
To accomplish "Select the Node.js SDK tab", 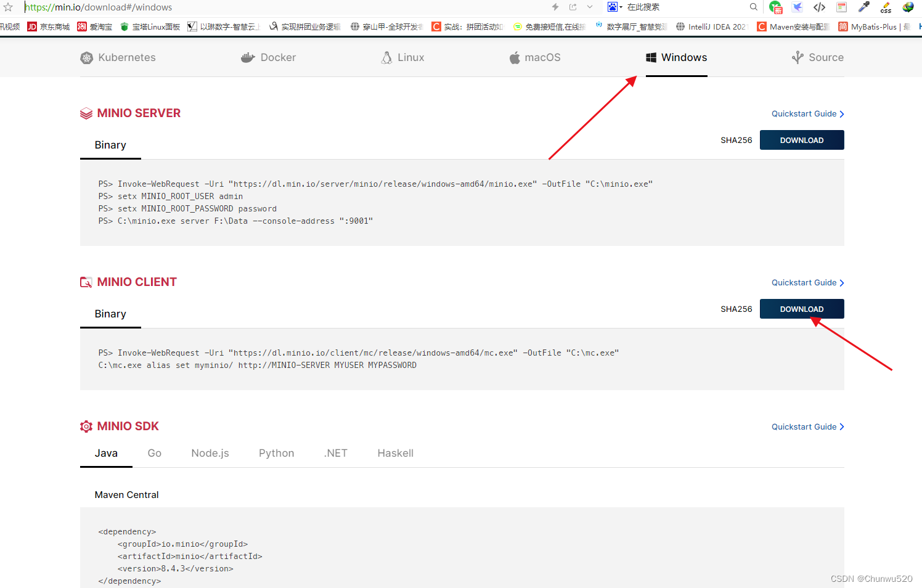I will [x=210, y=453].
